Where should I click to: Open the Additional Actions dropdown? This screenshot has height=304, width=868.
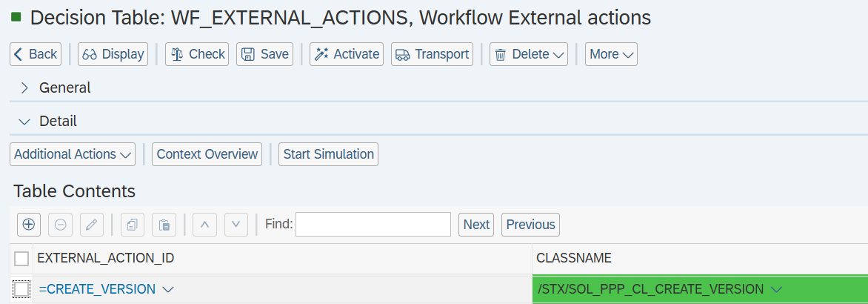coord(72,154)
